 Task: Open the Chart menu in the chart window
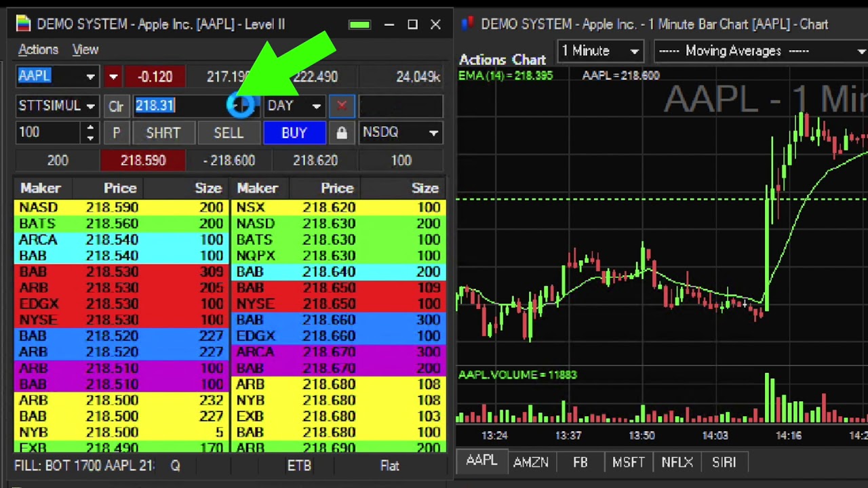coord(529,60)
